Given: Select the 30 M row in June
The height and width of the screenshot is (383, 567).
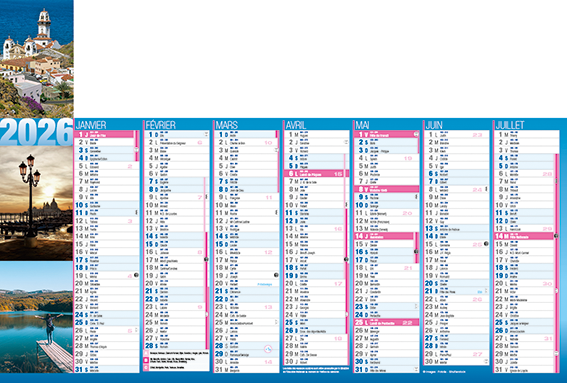Looking at the screenshot, I should coord(457,361).
